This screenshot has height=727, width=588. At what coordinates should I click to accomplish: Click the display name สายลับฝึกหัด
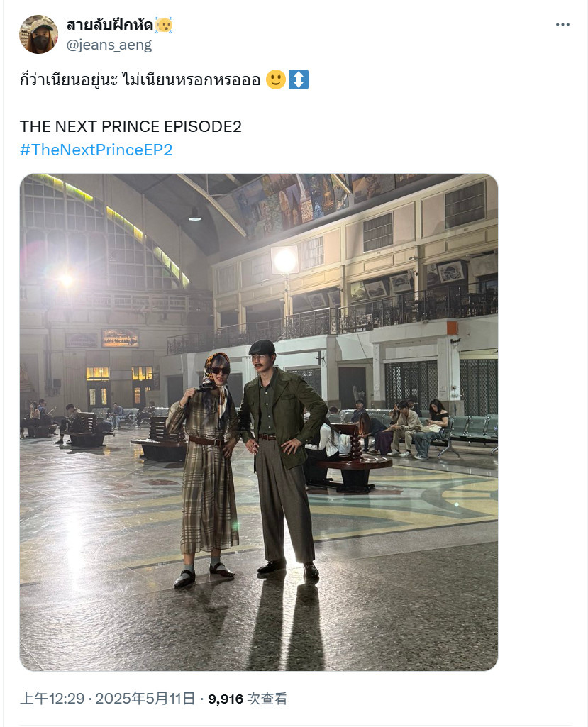point(109,25)
